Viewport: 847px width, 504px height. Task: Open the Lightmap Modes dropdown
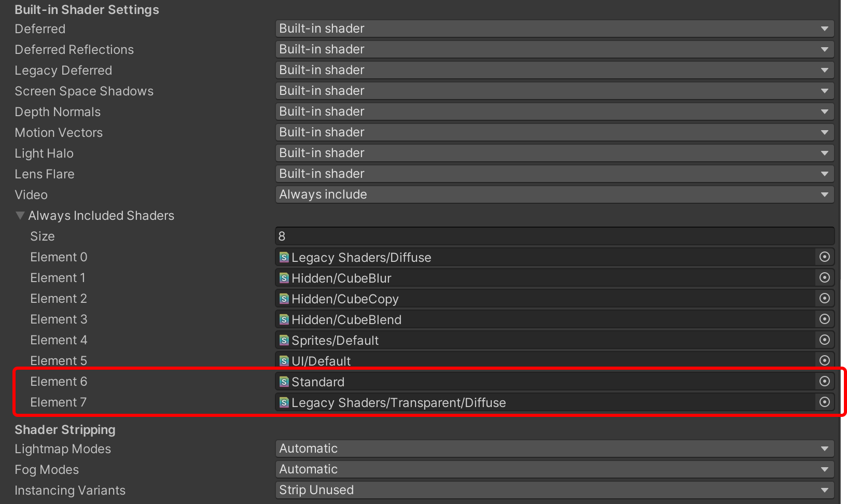coord(825,448)
